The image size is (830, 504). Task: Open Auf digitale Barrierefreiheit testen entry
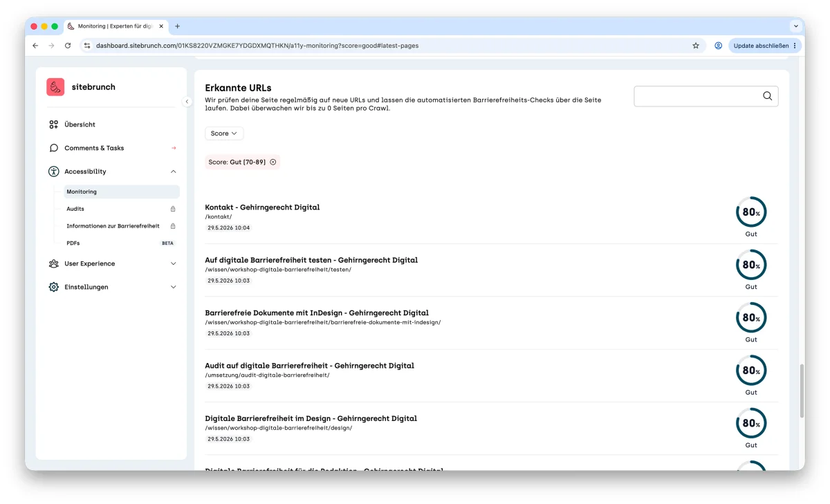point(311,260)
